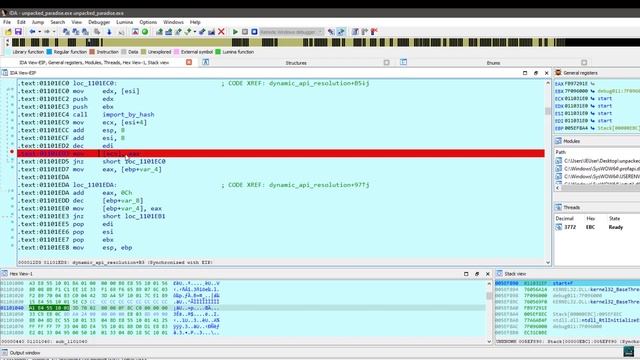The height and width of the screenshot is (360, 640).
Task: Click the Stack view panel icon
Action: [499, 273]
